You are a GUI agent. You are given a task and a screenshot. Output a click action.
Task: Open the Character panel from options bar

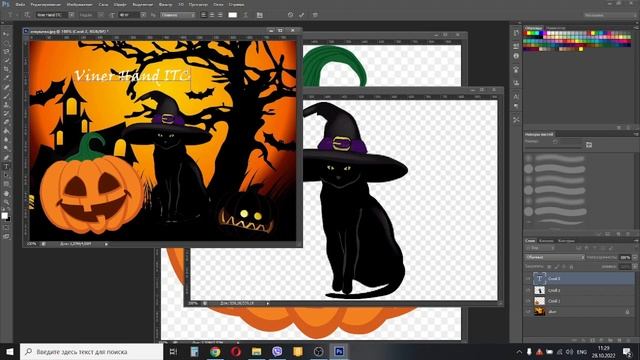click(260, 15)
